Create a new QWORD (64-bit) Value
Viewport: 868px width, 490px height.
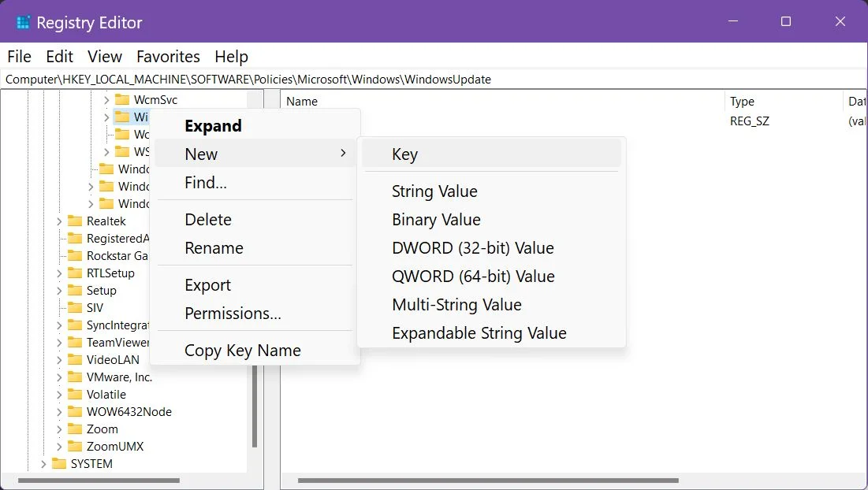[491, 276]
